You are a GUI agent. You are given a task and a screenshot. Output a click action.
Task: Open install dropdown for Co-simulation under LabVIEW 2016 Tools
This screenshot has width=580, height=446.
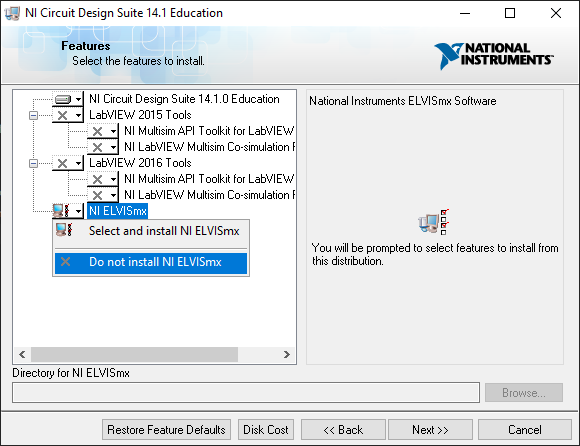point(103,195)
